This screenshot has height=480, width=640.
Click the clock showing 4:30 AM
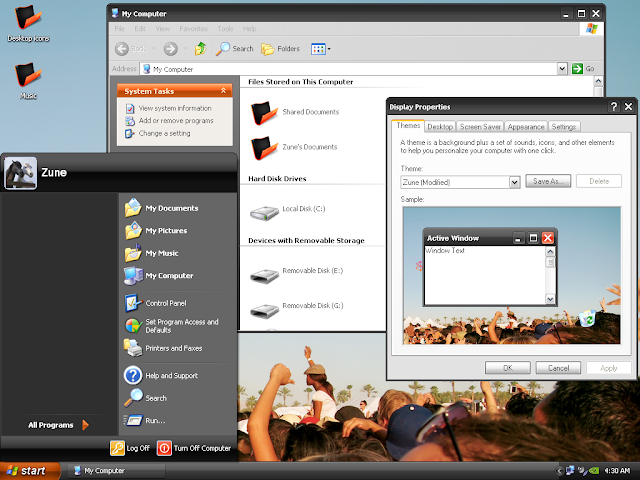click(x=617, y=471)
